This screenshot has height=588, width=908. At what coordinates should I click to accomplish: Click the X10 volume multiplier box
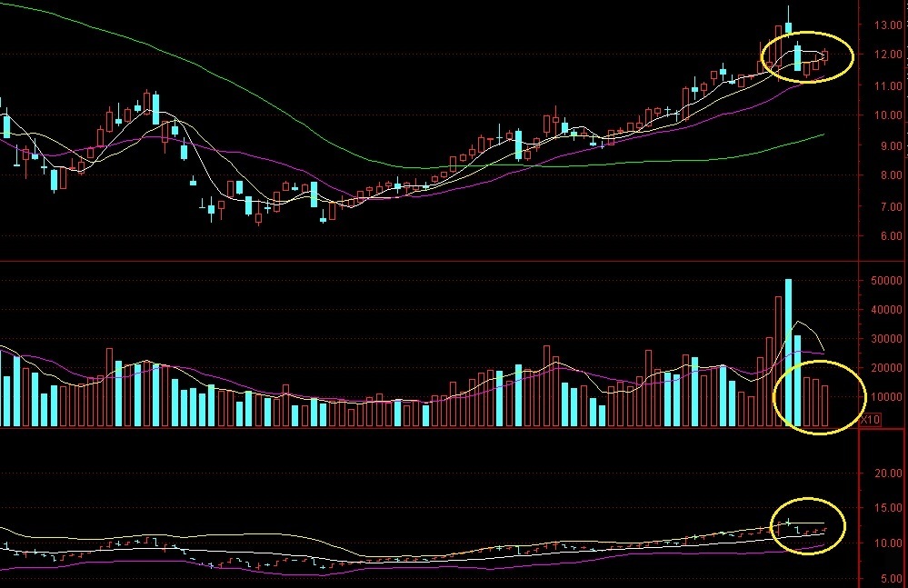[x=870, y=420]
